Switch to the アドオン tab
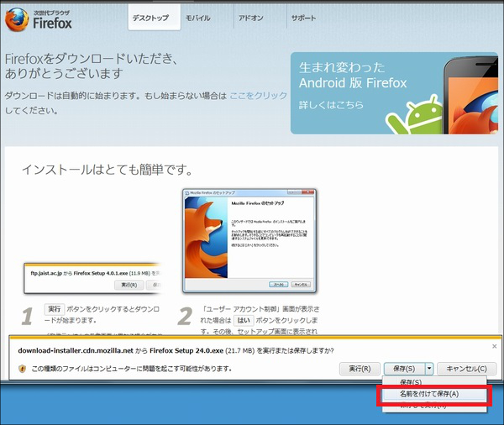The width and height of the screenshot is (504, 425). click(251, 18)
